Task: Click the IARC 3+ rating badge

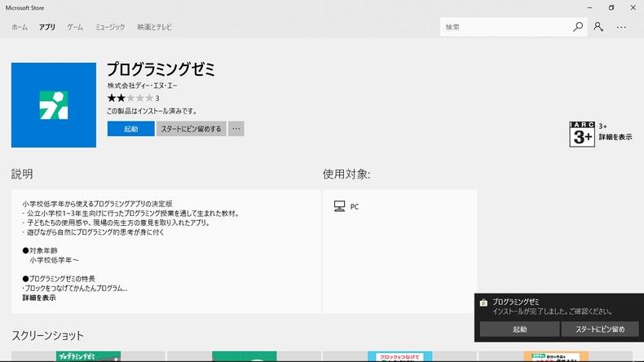Action: click(581, 134)
